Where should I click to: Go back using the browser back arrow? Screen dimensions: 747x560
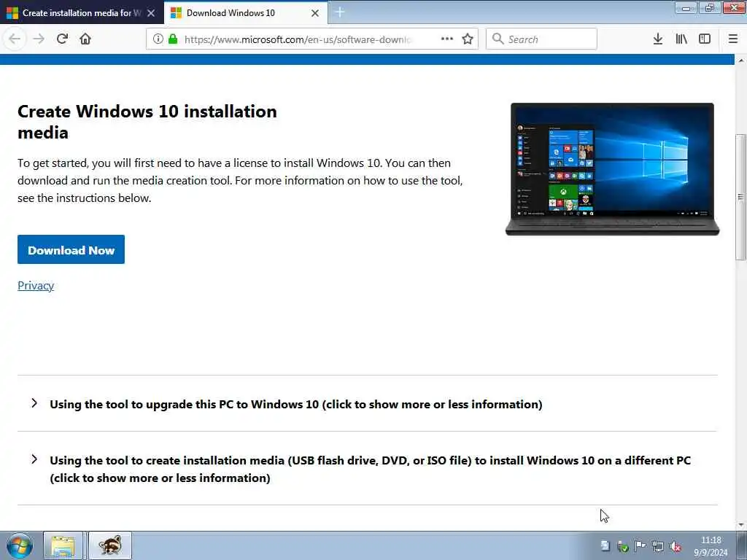click(x=15, y=39)
